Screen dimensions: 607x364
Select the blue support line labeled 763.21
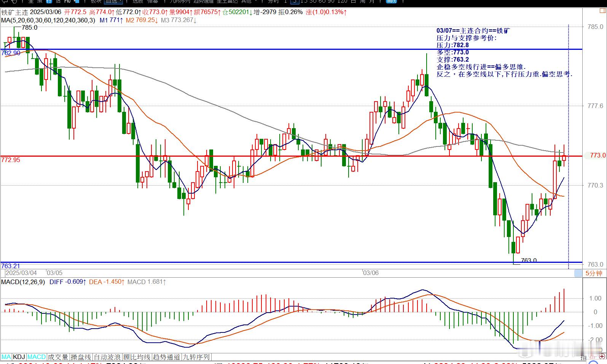pyautogui.click(x=291, y=262)
